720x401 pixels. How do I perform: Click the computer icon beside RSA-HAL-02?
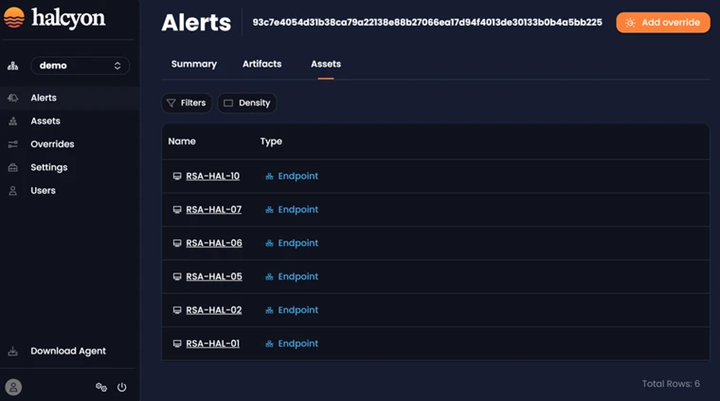(x=177, y=310)
